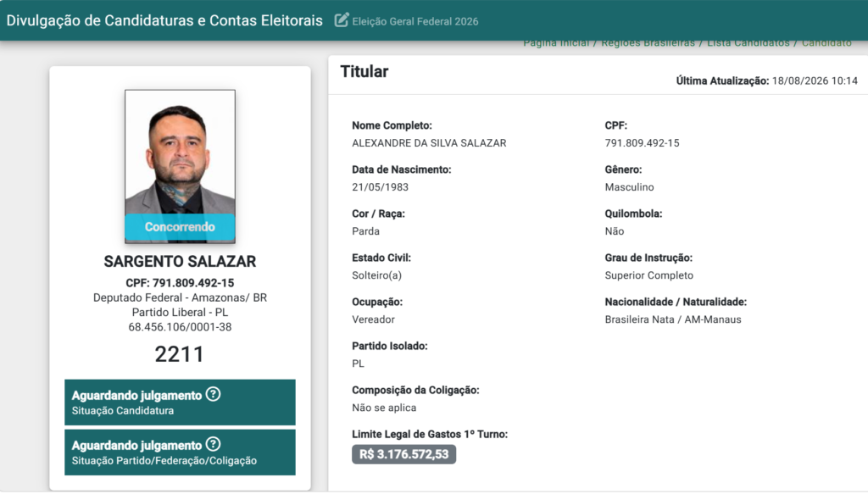
Task: Click the CNPJ 68.456.106/0001-38 text
Action: click(180, 327)
